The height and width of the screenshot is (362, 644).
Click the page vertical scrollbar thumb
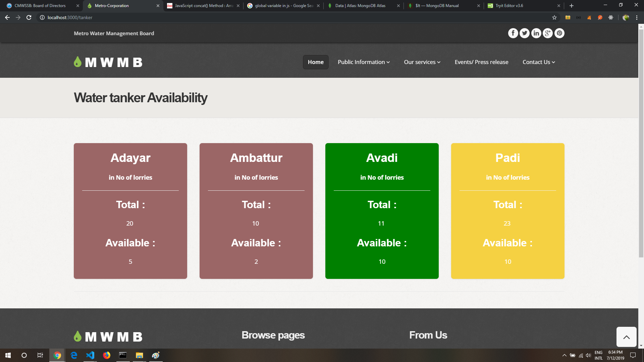coord(641,143)
